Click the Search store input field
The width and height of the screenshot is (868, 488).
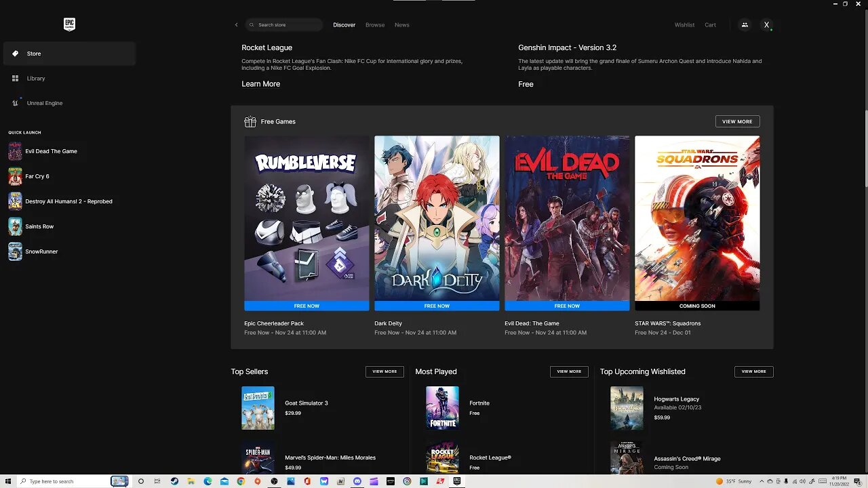283,25
